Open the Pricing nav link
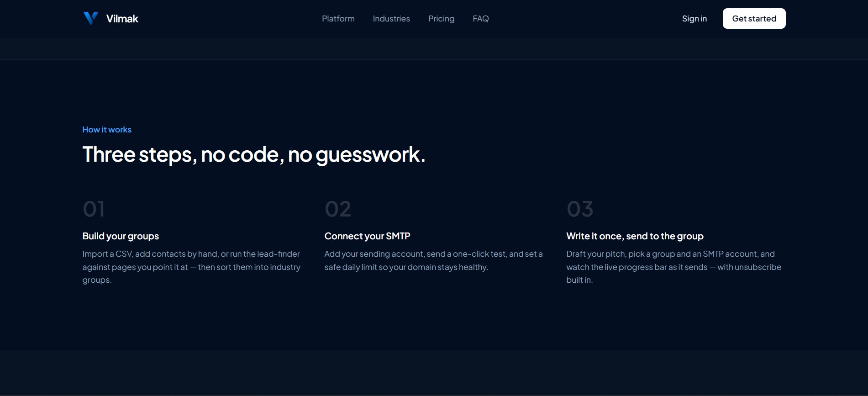The image size is (868, 396). (x=441, y=19)
